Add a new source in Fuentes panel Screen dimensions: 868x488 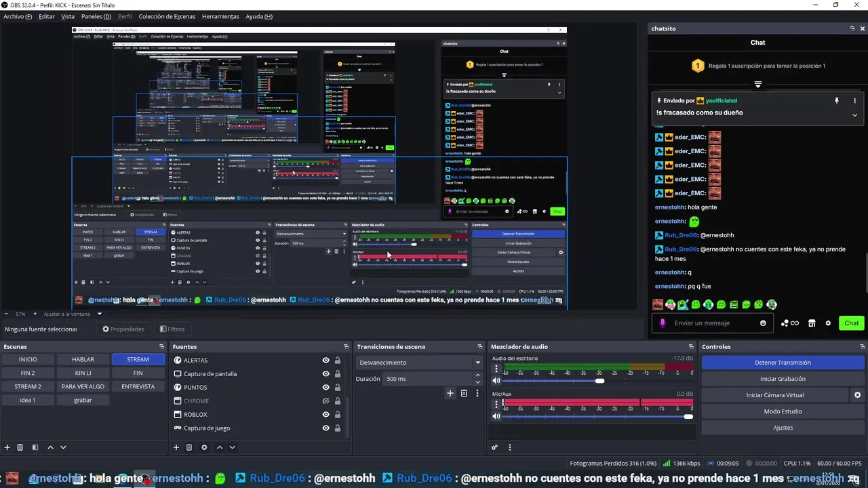[x=176, y=447]
